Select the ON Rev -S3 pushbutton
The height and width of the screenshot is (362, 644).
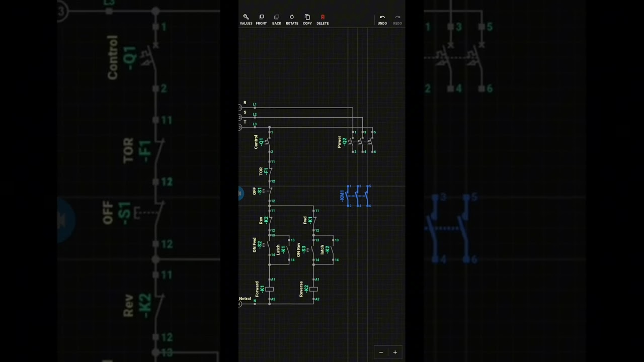pyautogui.click(x=312, y=250)
